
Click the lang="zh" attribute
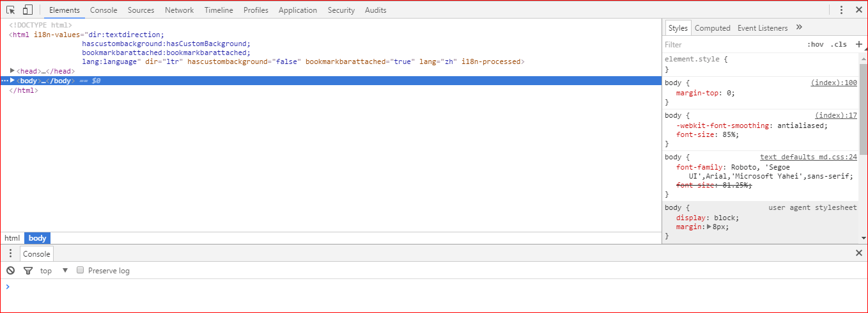pos(438,61)
